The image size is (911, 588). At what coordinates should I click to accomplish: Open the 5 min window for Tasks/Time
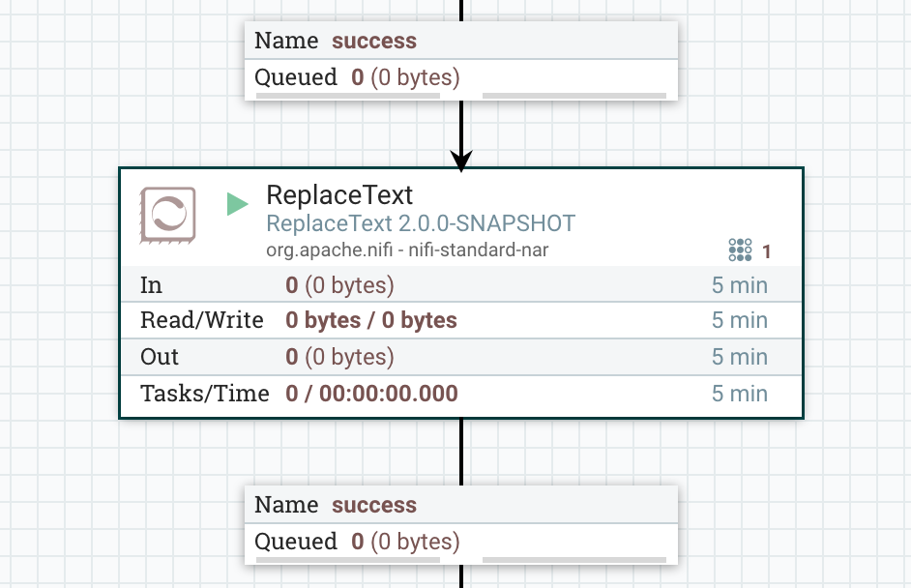coord(740,393)
